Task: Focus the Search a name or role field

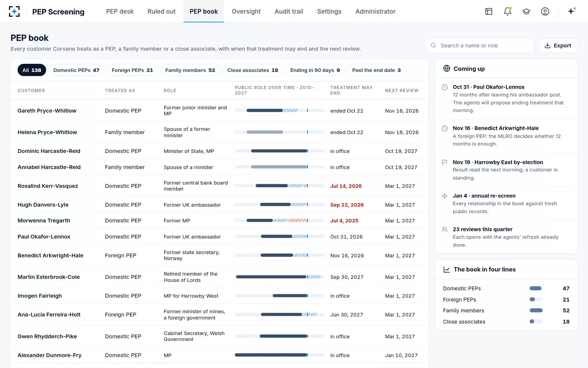Action: [x=480, y=45]
